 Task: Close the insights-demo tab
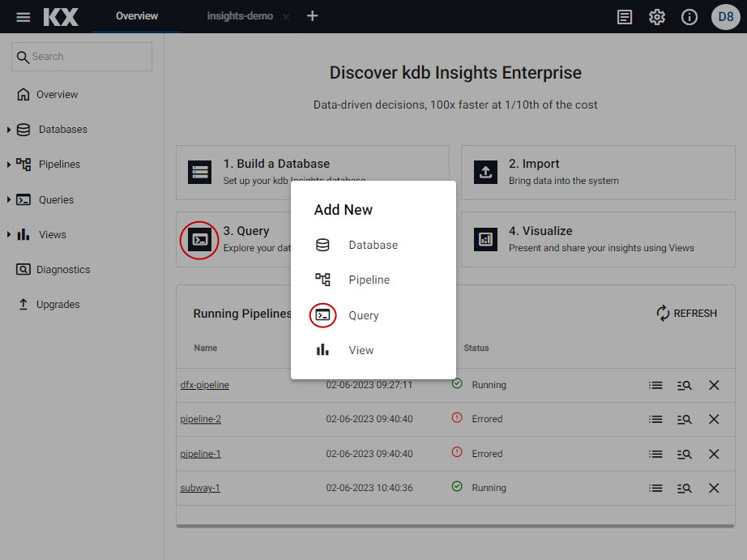click(286, 17)
